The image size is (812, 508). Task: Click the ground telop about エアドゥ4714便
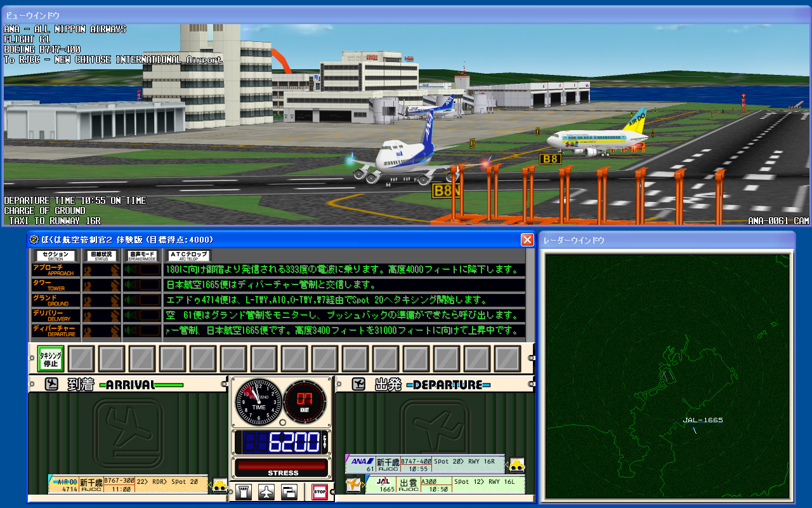pyautogui.click(x=344, y=300)
